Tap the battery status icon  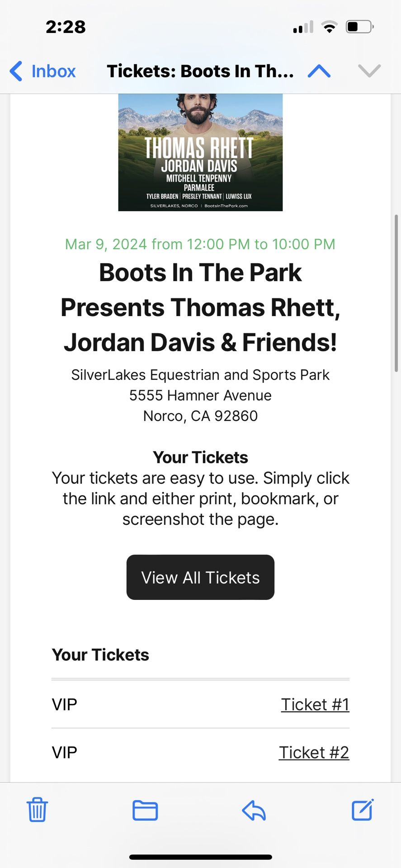click(x=359, y=27)
